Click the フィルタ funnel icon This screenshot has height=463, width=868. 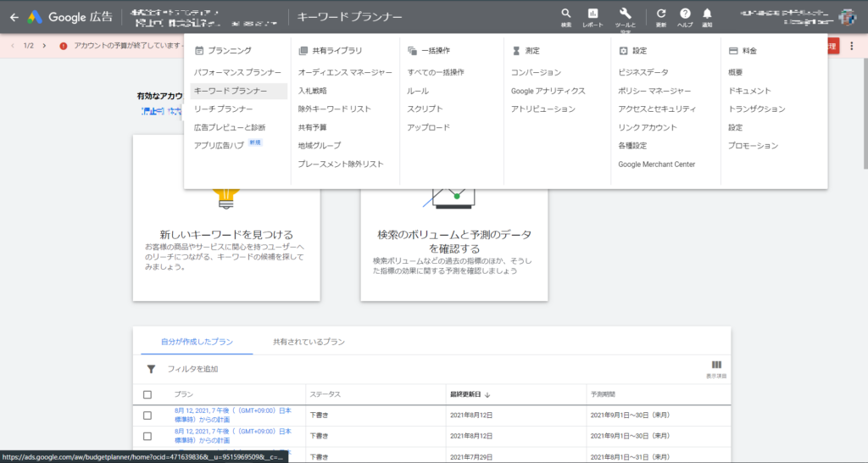(x=151, y=369)
